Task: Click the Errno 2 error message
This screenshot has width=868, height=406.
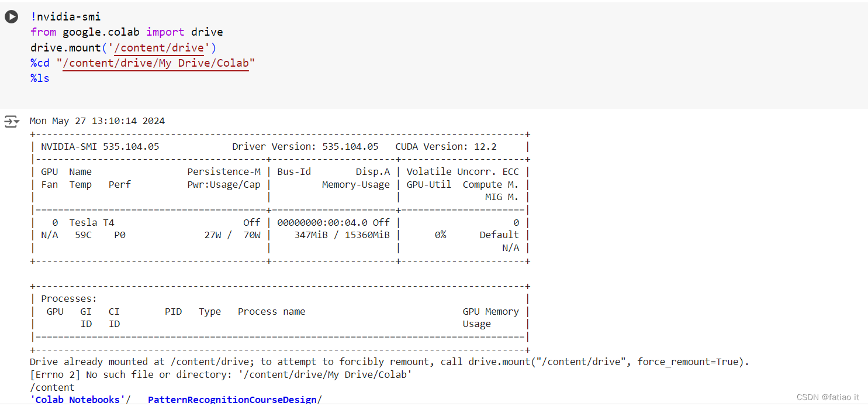Action: coord(221,374)
